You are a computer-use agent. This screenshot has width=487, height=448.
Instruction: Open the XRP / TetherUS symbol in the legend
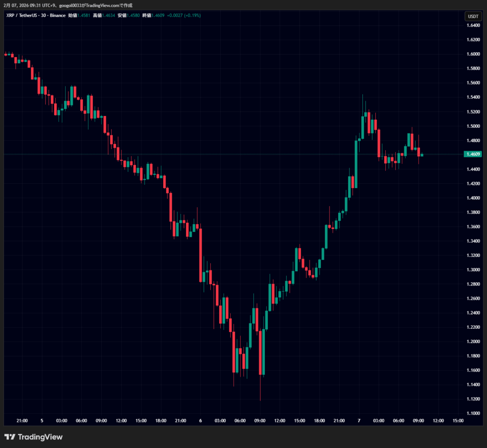coord(21,15)
